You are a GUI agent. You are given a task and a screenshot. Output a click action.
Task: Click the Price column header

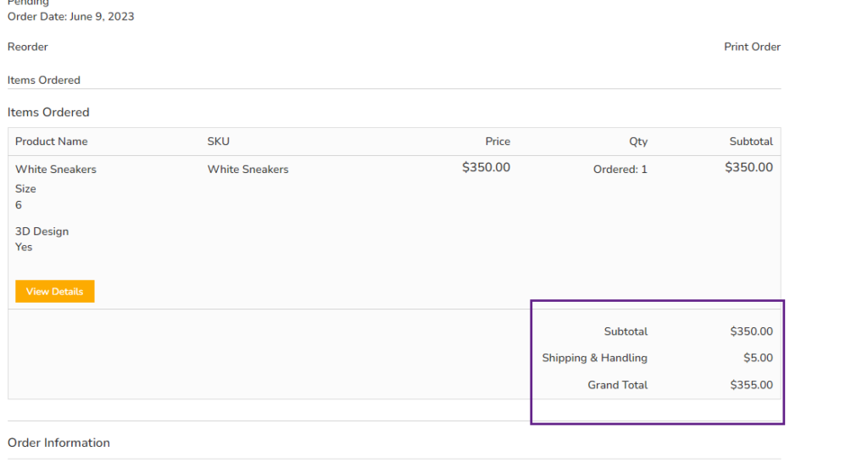(x=498, y=142)
